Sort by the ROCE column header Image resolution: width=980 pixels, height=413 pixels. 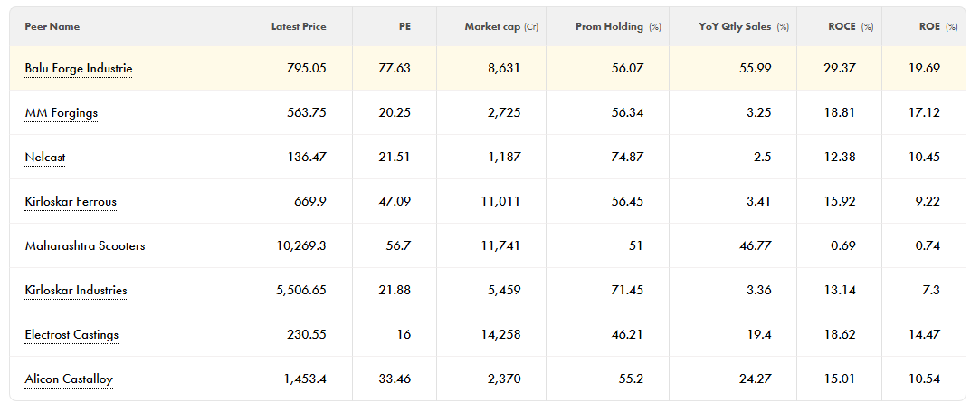[851, 27]
